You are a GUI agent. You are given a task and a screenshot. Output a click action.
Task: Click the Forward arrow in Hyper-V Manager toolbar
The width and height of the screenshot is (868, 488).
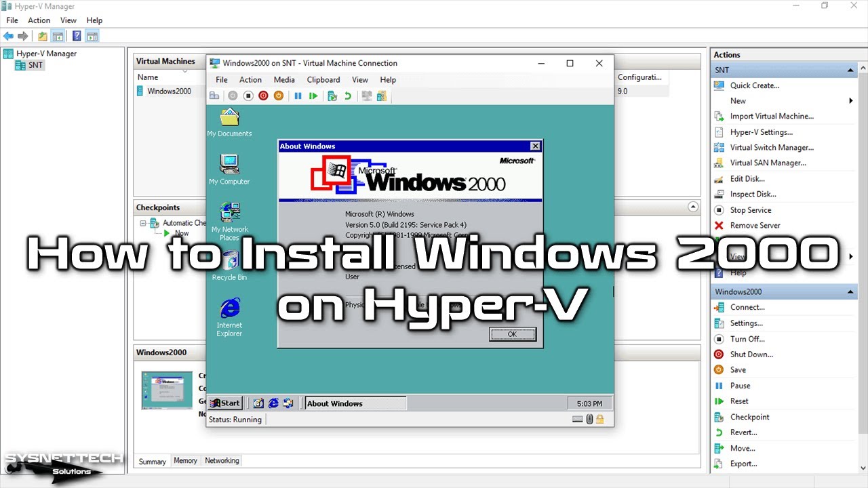click(x=23, y=36)
